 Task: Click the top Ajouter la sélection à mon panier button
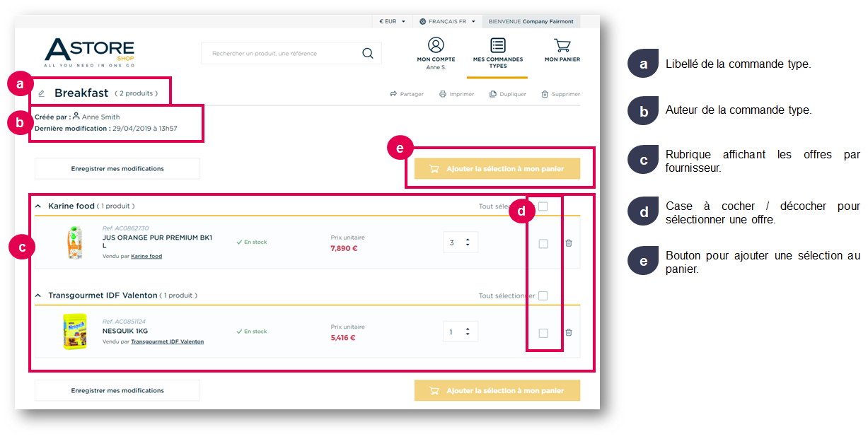click(x=497, y=169)
